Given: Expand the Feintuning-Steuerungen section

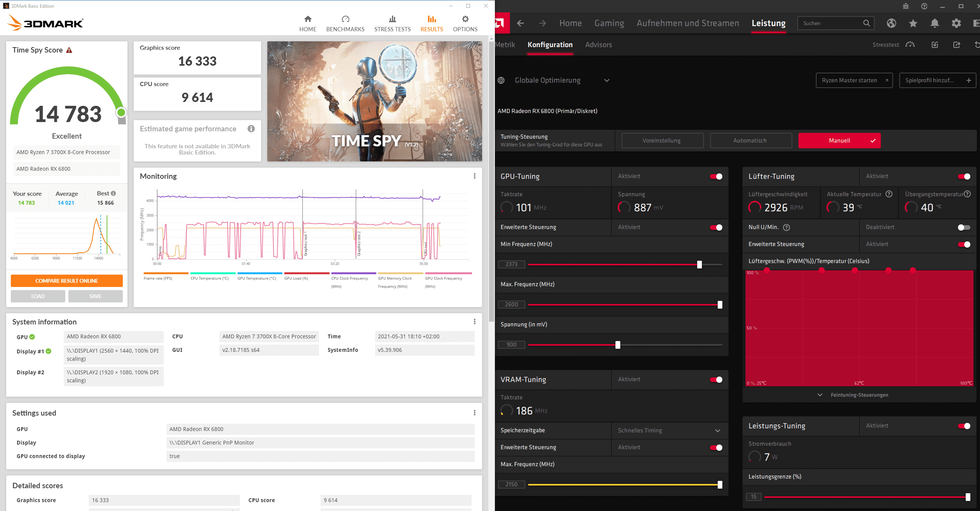Looking at the screenshot, I should (x=854, y=395).
